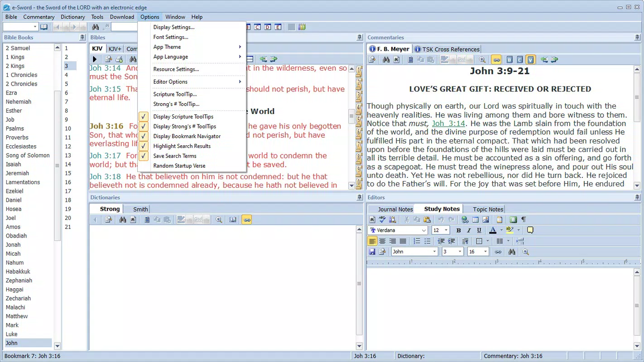Expand the App Theme submenu
The width and height of the screenshot is (644, 362).
(192, 47)
